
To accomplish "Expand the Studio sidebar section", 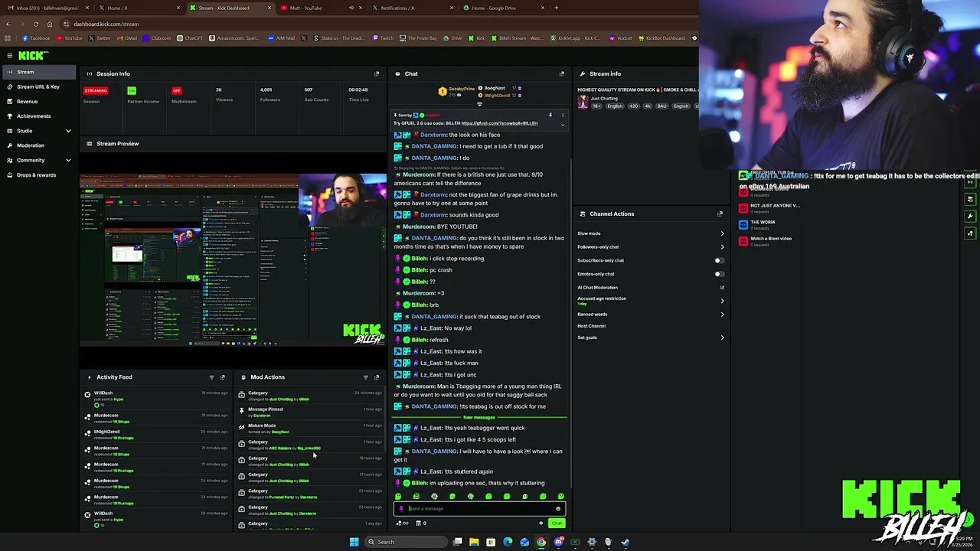I will (x=68, y=131).
